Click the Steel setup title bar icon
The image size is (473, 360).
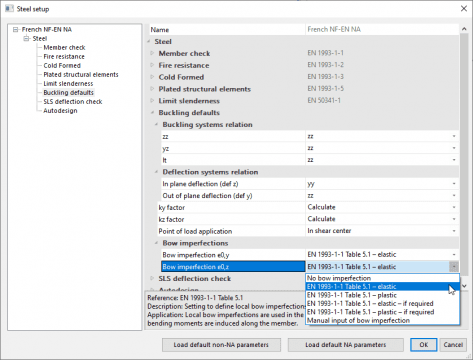[x=9, y=9]
